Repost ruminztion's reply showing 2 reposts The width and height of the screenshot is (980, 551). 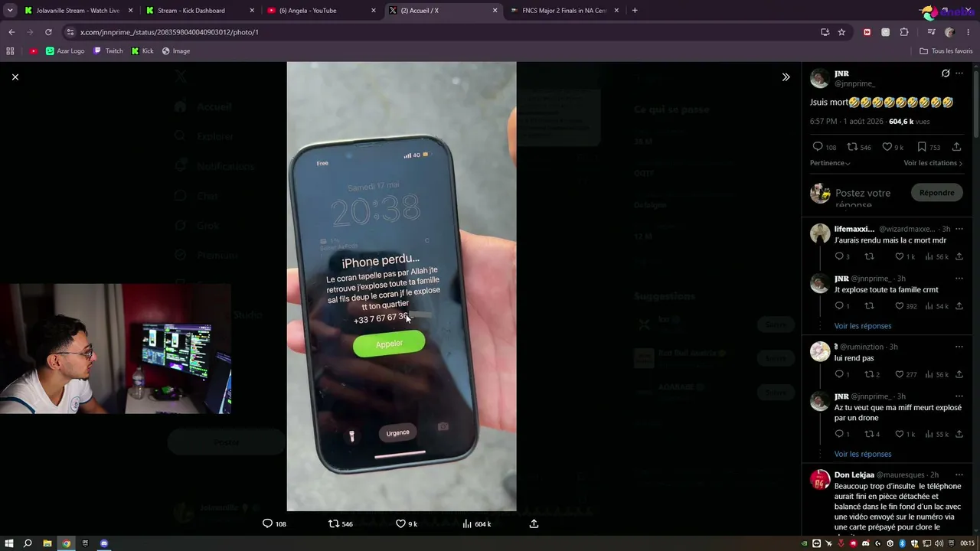pos(872,374)
